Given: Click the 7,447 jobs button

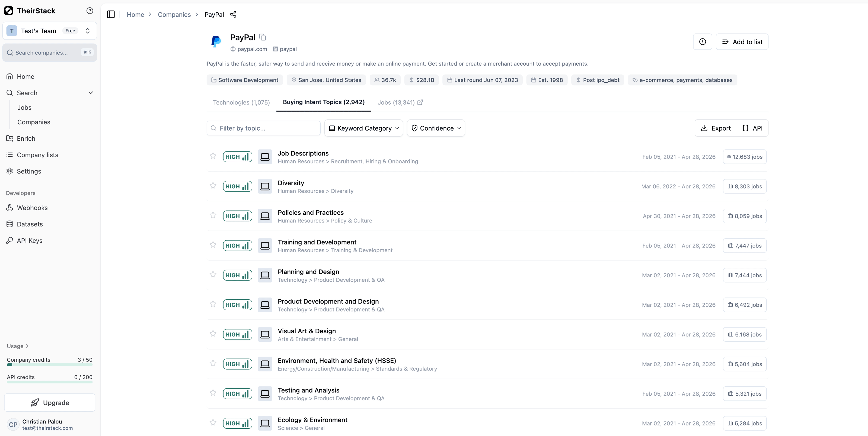Looking at the screenshot, I should [745, 246].
